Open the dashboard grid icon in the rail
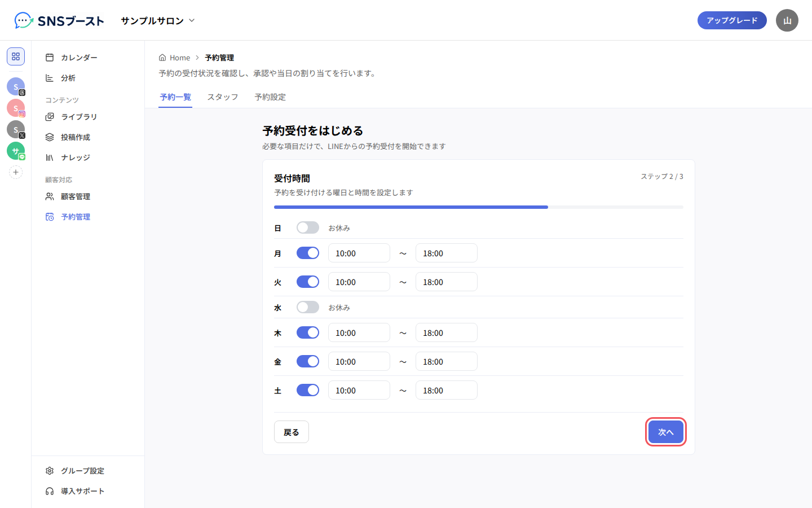 tap(16, 56)
